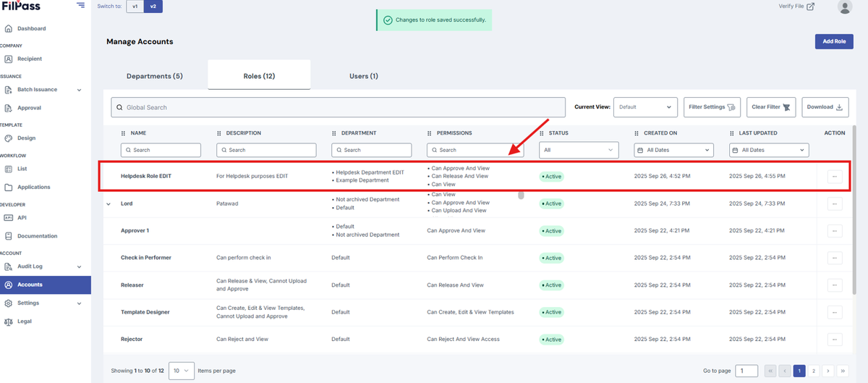868x383 pixels.
Task: Go to the next page arrow
Action: click(829, 371)
